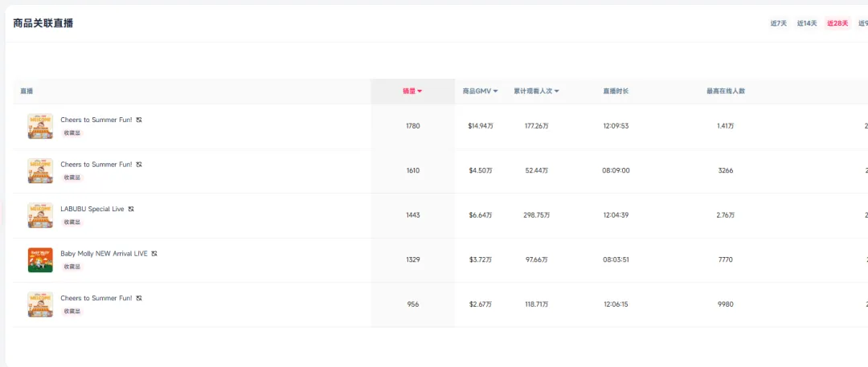868x367 pixels.
Task: Open the Baby Molly NEW Arrival LIVE thumbnail
Action: [40, 260]
